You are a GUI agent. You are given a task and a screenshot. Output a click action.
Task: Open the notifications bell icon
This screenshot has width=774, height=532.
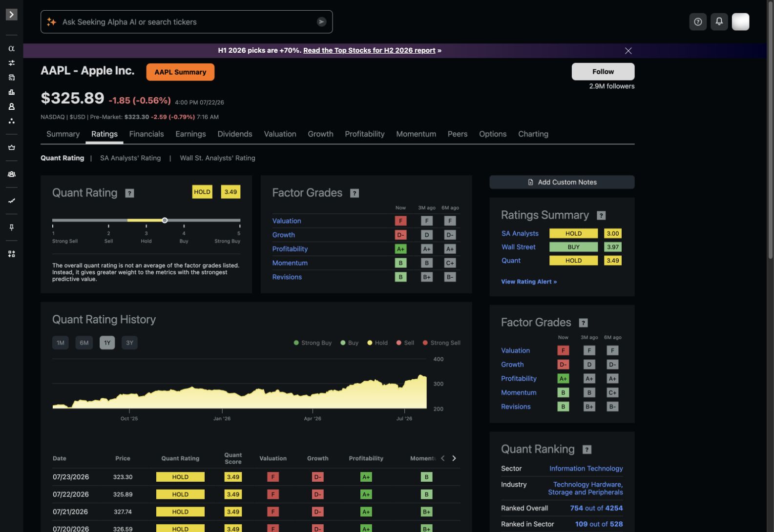coord(719,21)
